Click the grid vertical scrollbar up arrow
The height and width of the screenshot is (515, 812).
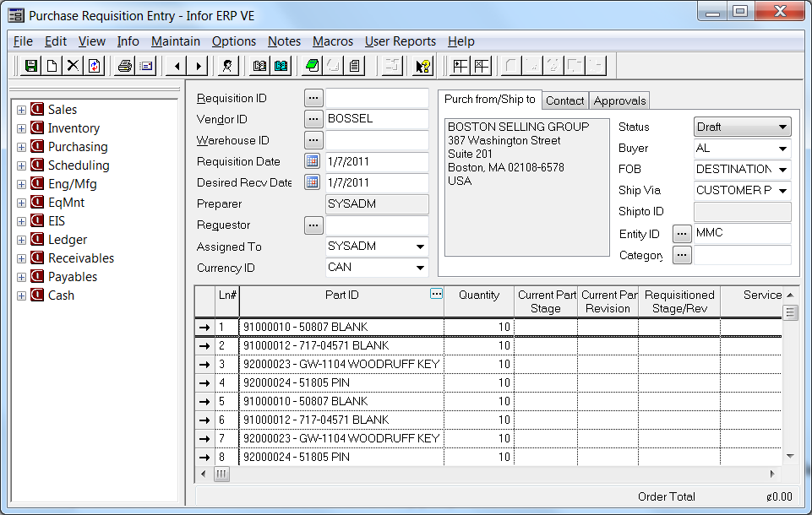pos(790,295)
